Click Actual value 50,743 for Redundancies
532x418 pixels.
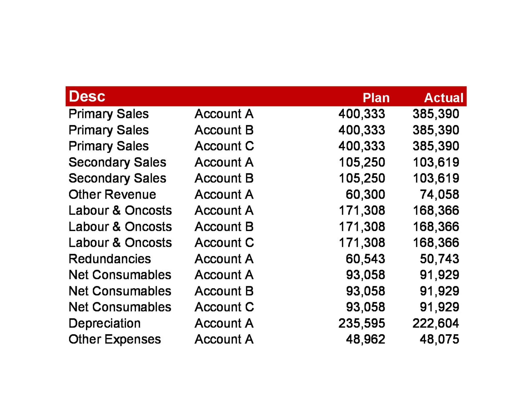coord(439,259)
